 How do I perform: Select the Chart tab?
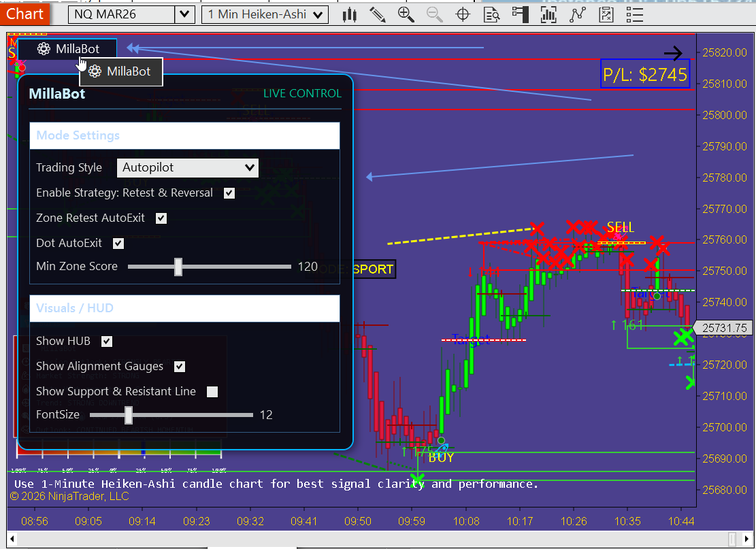point(25,14)
